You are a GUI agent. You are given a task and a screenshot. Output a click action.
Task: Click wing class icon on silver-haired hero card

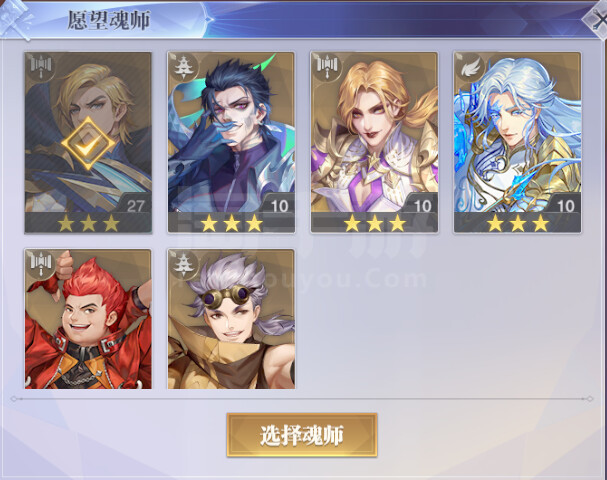point(469,67)
